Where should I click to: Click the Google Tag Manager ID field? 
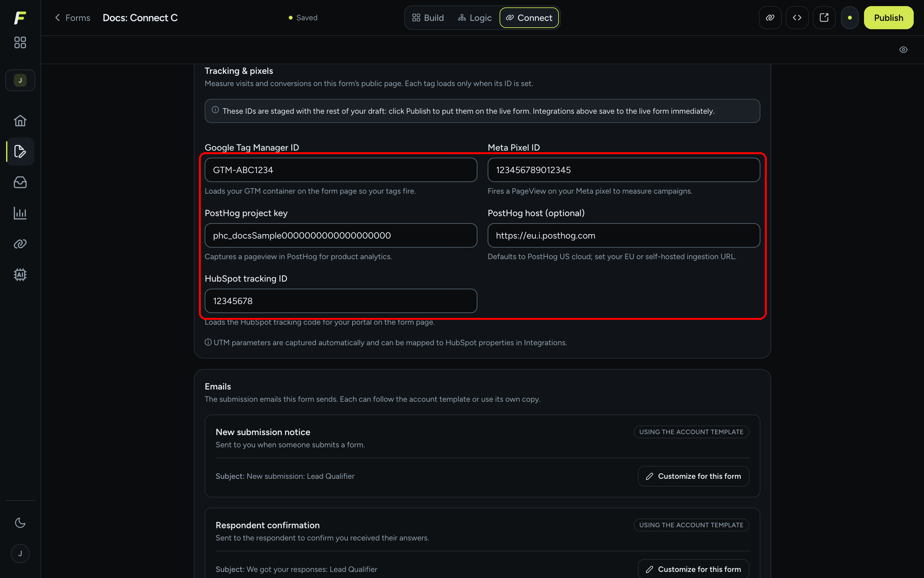coord(341,170)
